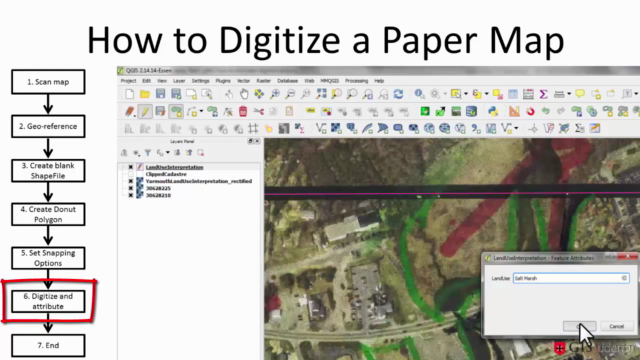Open the Vector menu
The image size is (640, 360).
[243, 81]
